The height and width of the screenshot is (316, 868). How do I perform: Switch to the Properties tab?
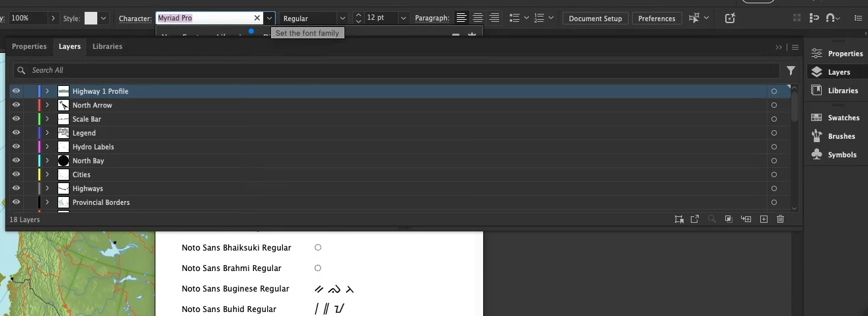[x=29, y=46]
